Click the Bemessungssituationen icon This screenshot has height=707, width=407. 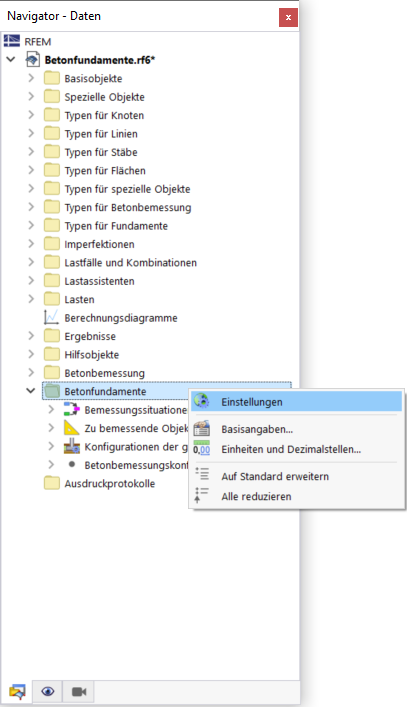(72, 409)
